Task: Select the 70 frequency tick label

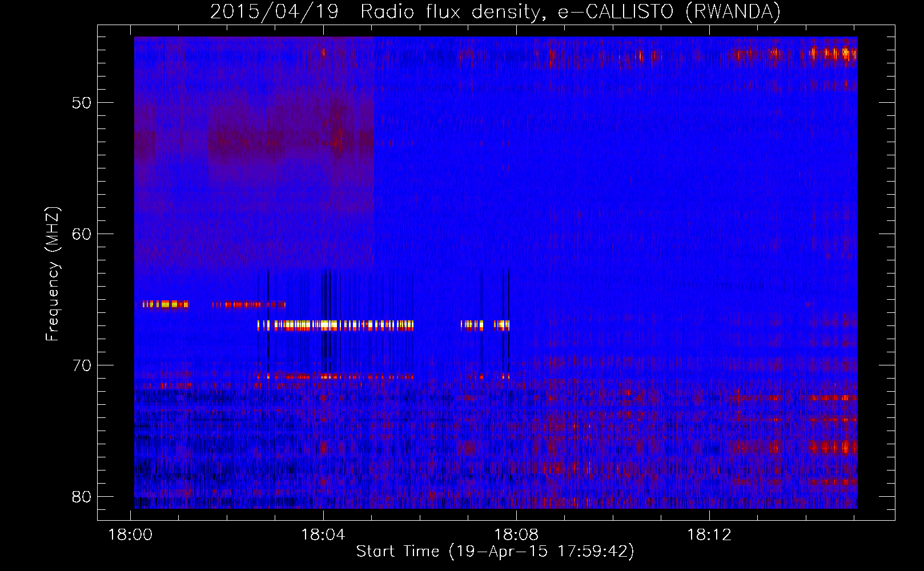Action: click(x=82, y=365)
